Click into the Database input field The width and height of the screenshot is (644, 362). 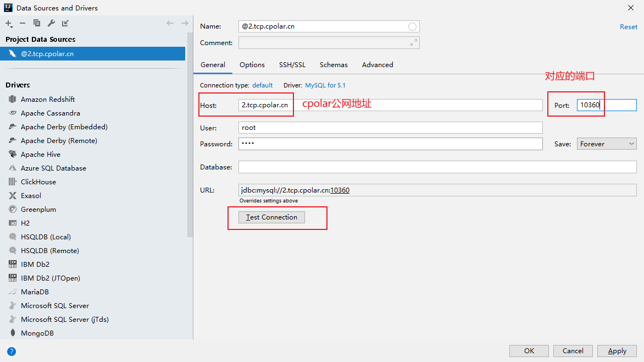(x=437, y=167)
